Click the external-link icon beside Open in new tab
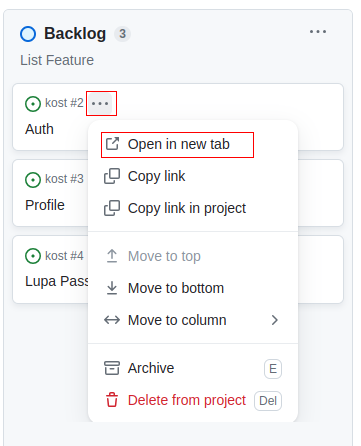The height and width of the screenshot is (446, 361). tap(112, 144)
